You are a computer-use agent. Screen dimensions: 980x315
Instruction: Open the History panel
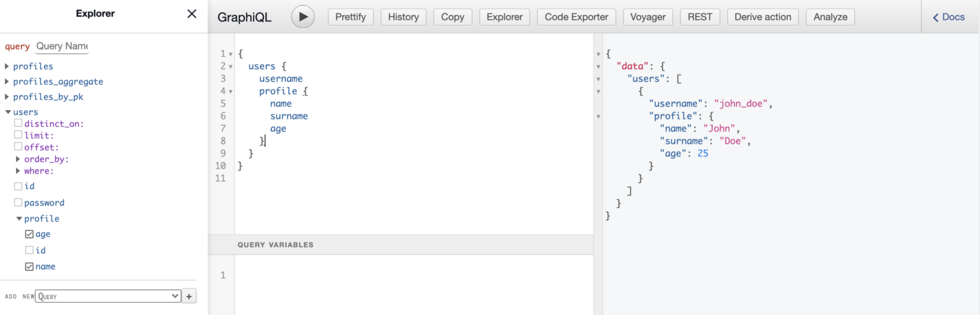403,17
